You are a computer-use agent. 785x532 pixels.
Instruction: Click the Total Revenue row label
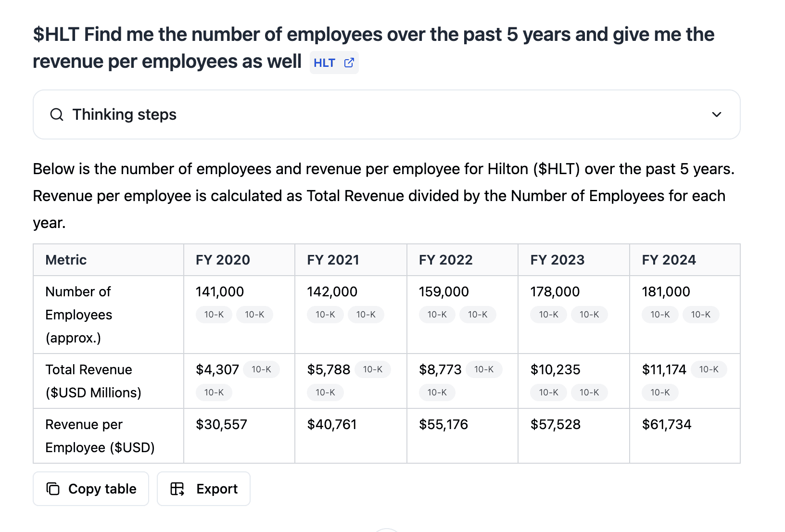(93, 381)
